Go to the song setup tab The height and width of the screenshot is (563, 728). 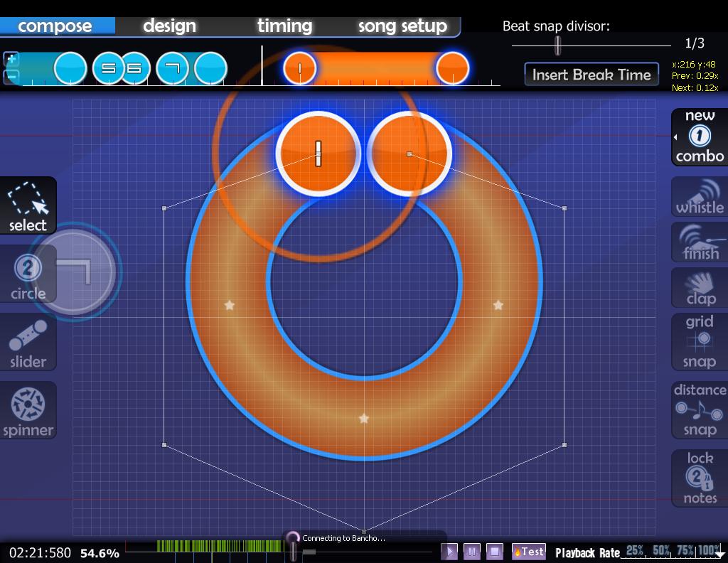[402, 26]
